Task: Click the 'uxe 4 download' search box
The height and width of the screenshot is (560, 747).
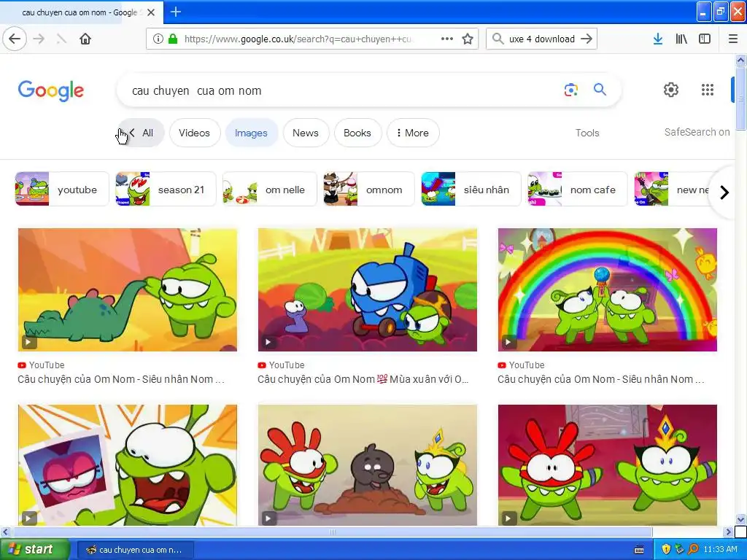Action: tap(542, 39)
